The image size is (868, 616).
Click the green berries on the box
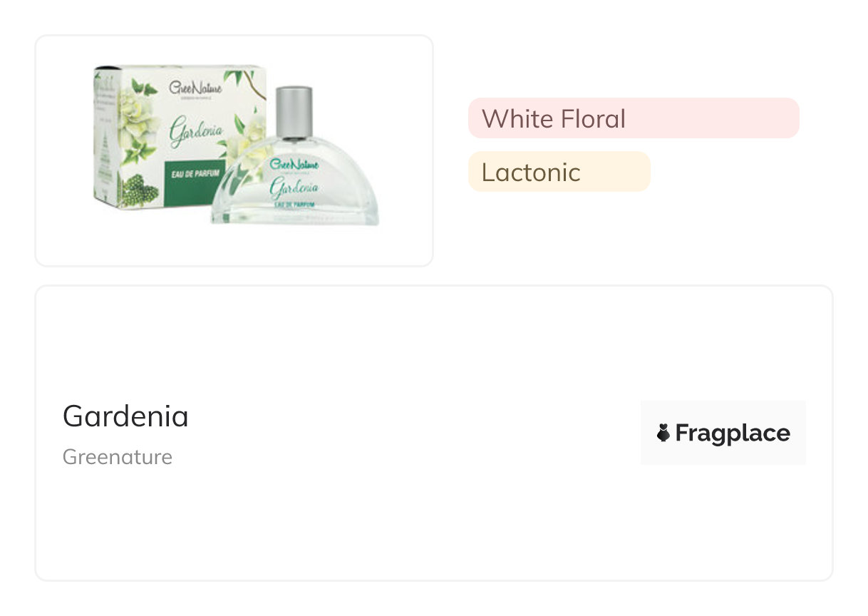coord(141,190)
